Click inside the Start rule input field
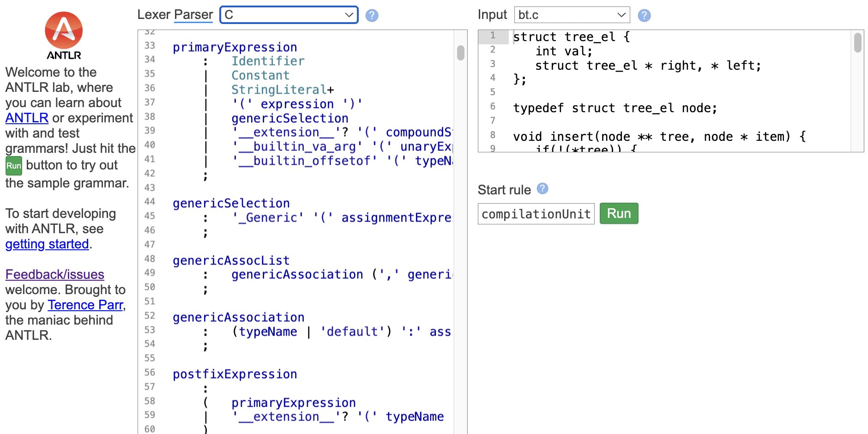Viewport: 868px width, 434px height. click(536, 213)
